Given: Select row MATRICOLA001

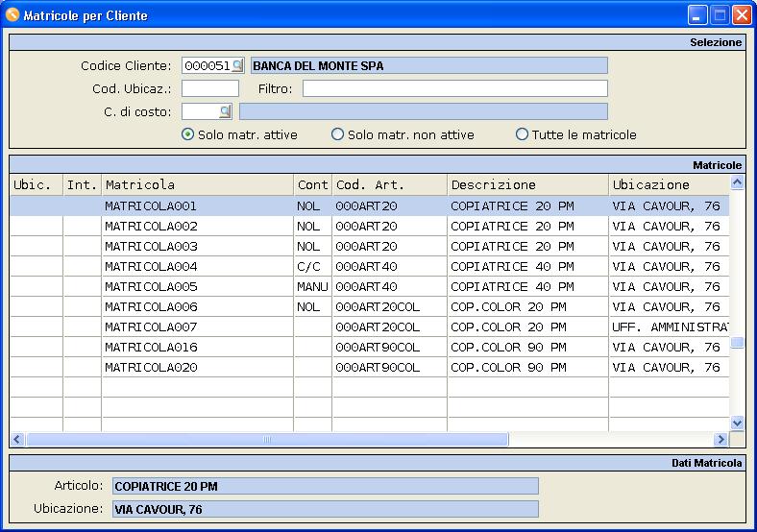Looking at the screenshot, I should [370, 206].
